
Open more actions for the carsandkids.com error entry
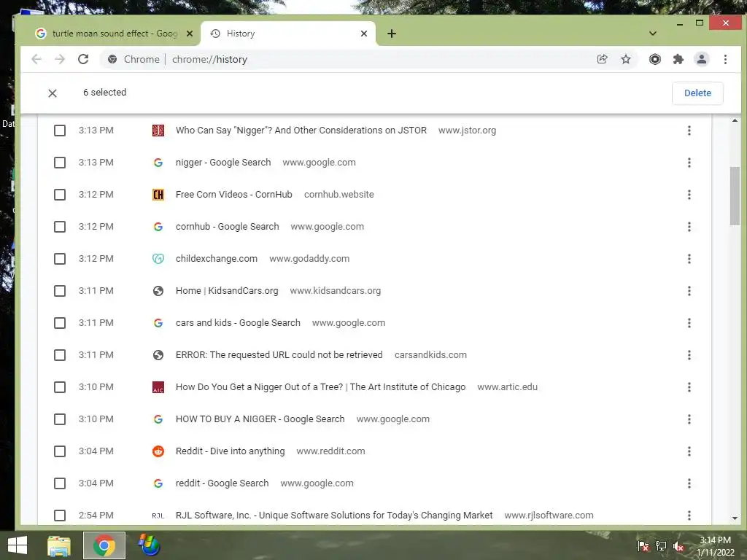[689, 355]
